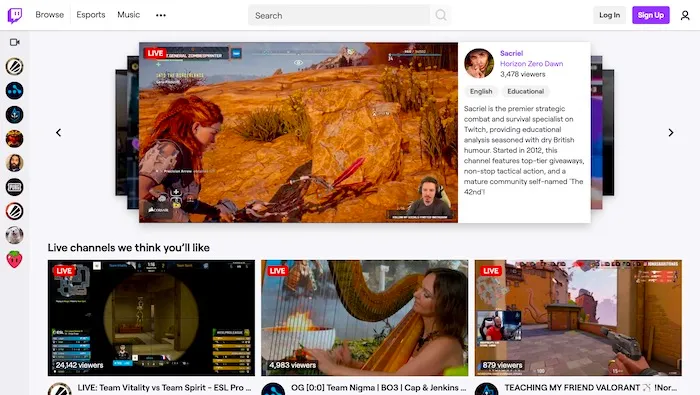Open the red-orange channel avatar in sidebar
This screenshot has width=700, height=395.
(15, 139)
